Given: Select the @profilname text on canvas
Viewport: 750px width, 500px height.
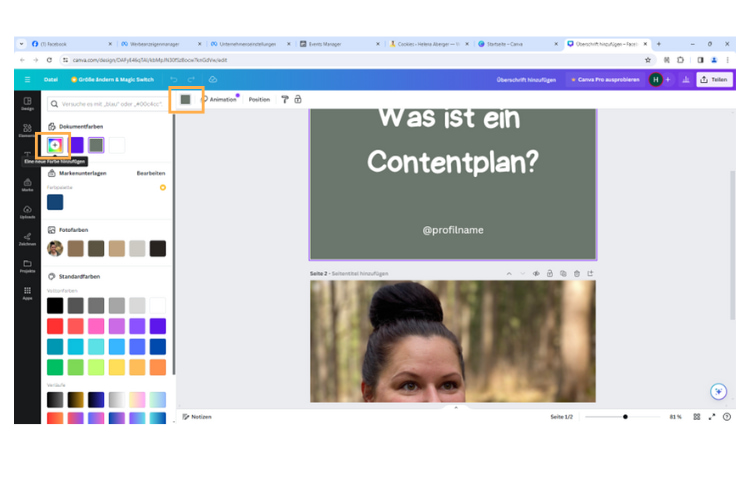Looking at the screenshot, I should pyautogui.click(x=452, y=230).
